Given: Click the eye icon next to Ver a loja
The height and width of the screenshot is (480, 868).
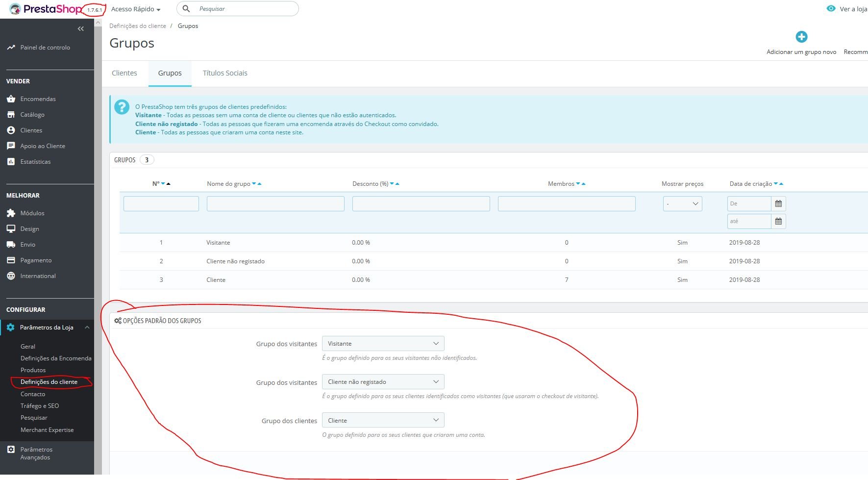Looking at the screenshot, I should tap(831, 9).
